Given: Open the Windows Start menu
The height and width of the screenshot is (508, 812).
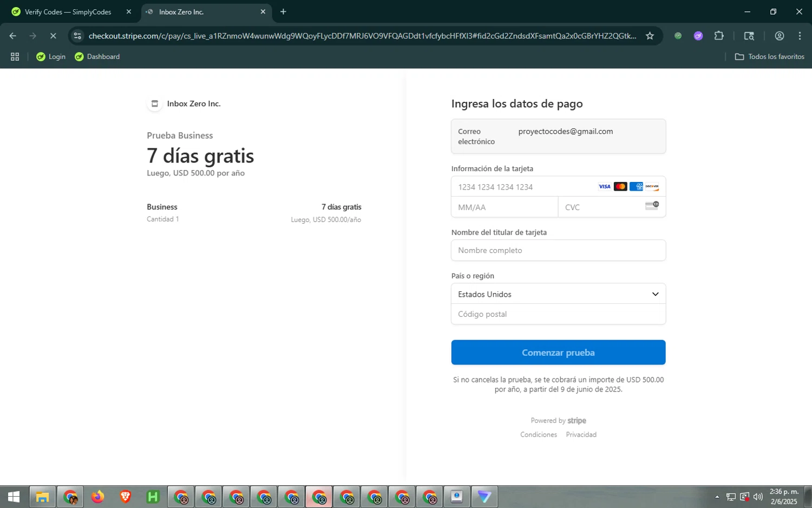Looking at the screenshot, I should (14, 497).
